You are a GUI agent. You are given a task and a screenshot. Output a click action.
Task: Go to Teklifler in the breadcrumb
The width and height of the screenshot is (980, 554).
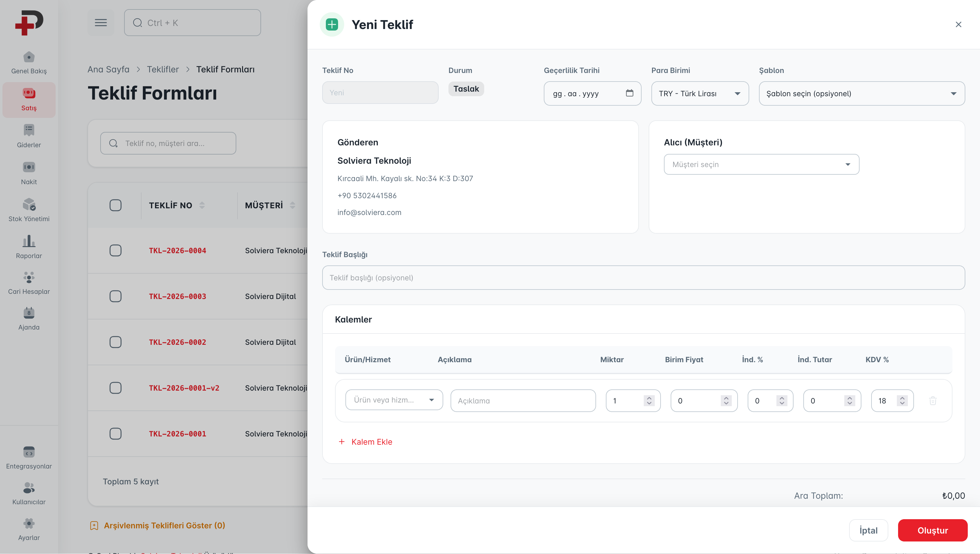pyautogui.click(x=163, y=69)
